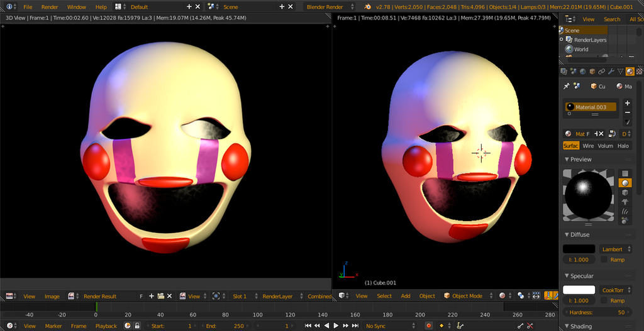Click the pin icon in properties context
This screenshot has height=331, width=644.
(x=567, y=86)
